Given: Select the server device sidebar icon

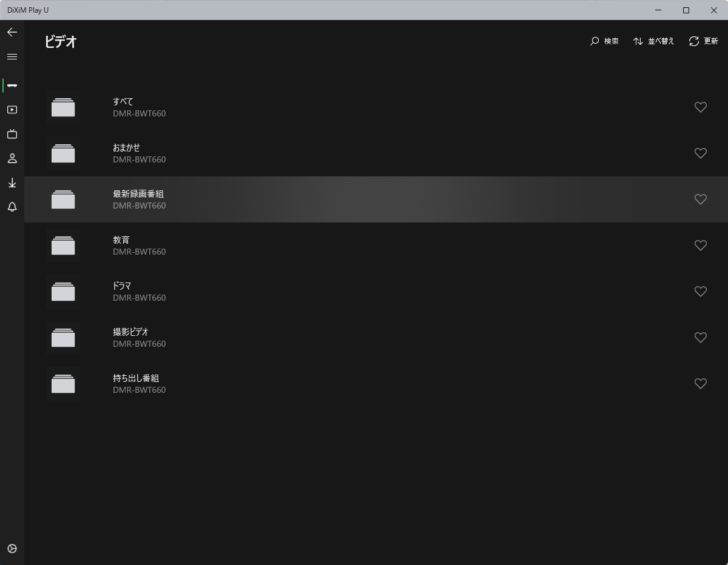Looking at the screenshot, I should (x=12, y=85).
